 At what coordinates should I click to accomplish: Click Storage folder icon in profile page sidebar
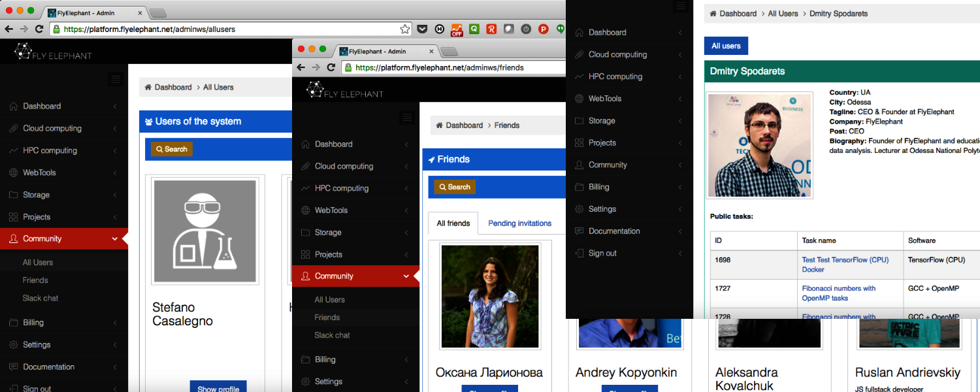coord(579,121)
